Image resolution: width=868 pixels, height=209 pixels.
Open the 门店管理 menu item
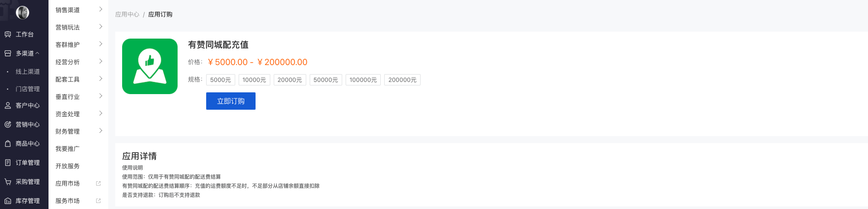[x=28, y=89]
